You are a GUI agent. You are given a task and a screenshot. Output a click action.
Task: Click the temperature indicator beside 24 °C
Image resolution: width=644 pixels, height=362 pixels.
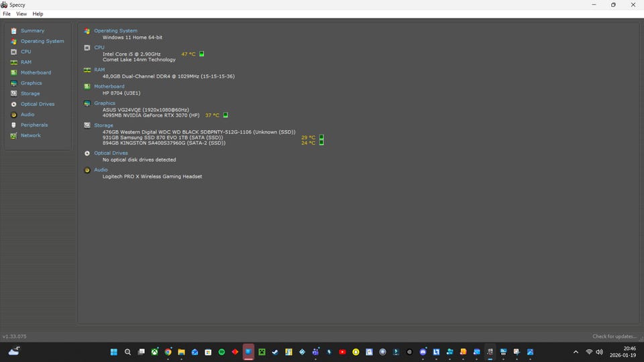click(321, 142)
